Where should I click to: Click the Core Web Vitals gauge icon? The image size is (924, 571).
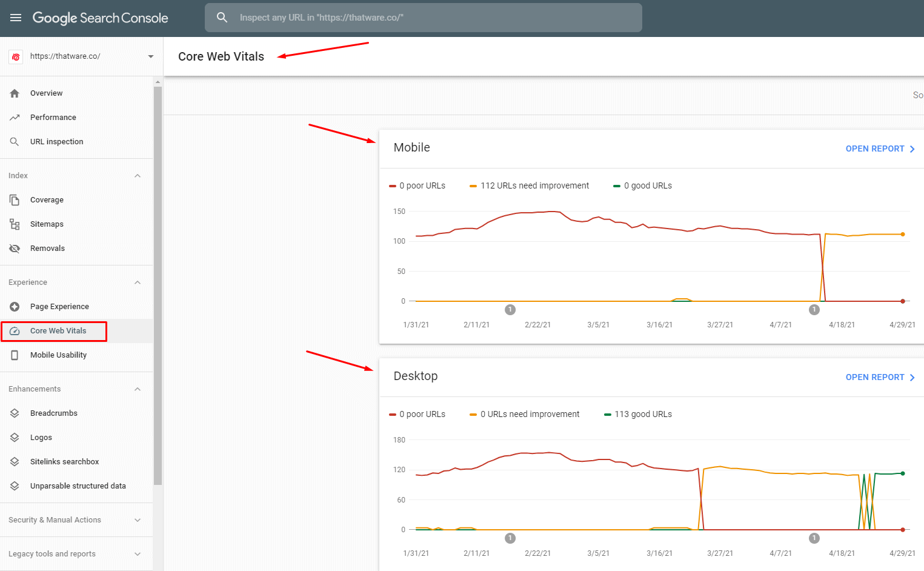point(15,331)
